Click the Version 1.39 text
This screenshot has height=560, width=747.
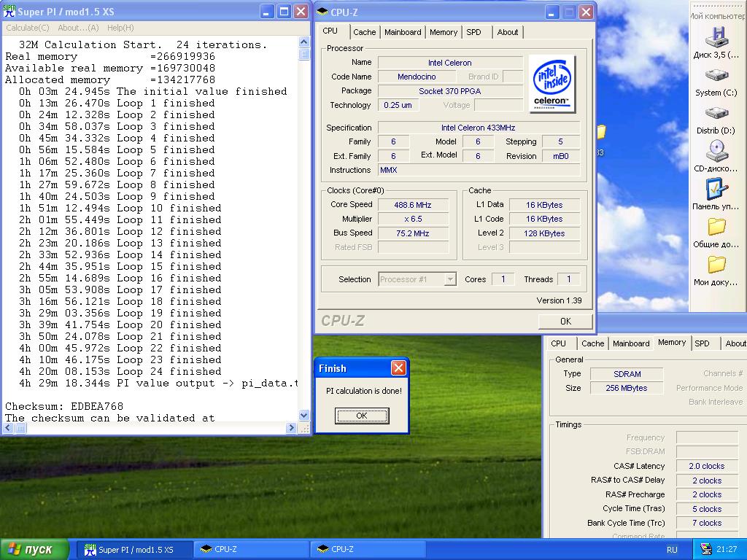pos(559,300)
